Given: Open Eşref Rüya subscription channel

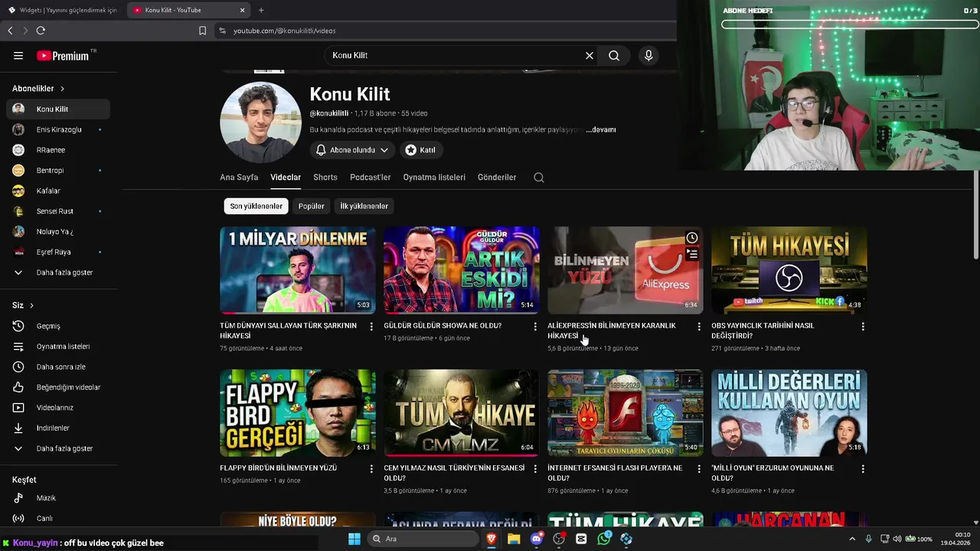Looking at the screenshot, I should [x=58, y=252].
